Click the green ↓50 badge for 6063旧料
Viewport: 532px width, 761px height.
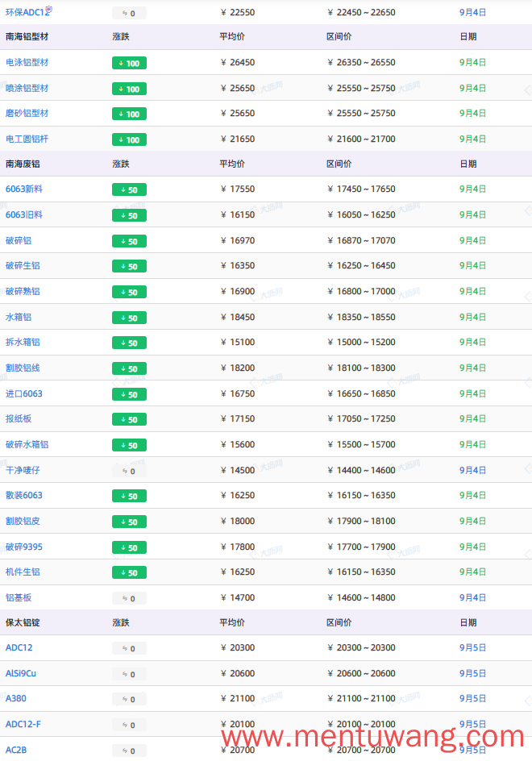point(129,215)
